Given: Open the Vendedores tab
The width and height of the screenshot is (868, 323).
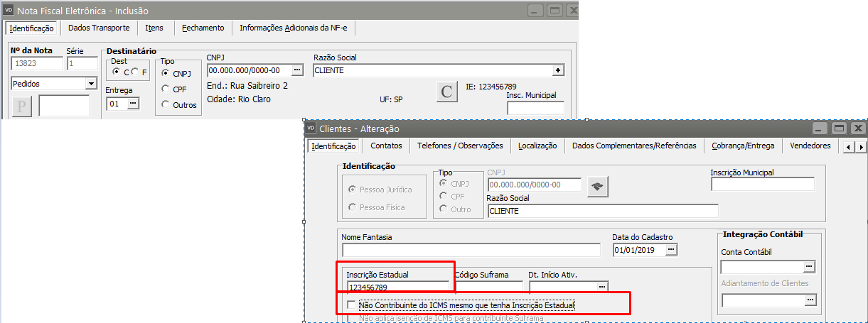Looking at the screenshot, I should [810, 146].
